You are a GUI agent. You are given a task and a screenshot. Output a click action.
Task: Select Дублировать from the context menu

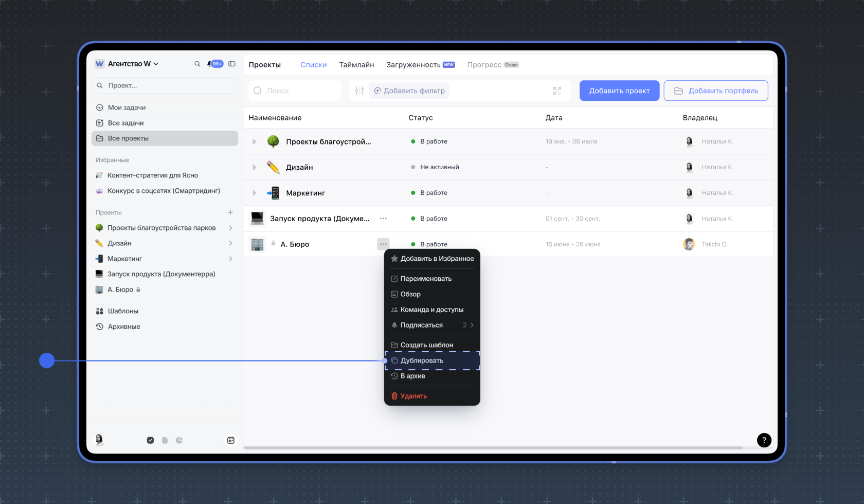[x=422, y=361]
